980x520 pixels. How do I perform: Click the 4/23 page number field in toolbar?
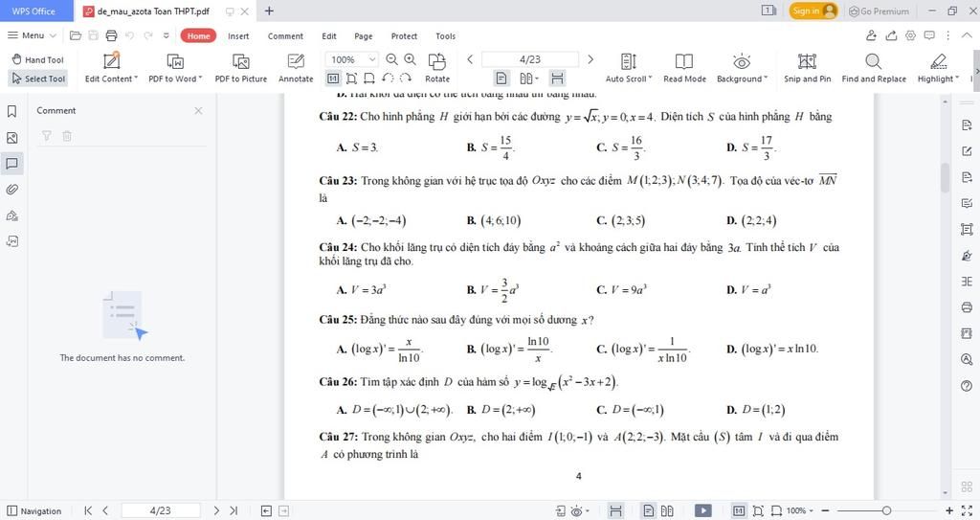(530, 59)
